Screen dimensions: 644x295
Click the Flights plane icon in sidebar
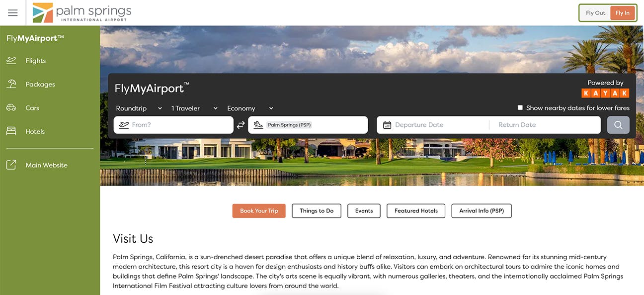coord(11,61)
